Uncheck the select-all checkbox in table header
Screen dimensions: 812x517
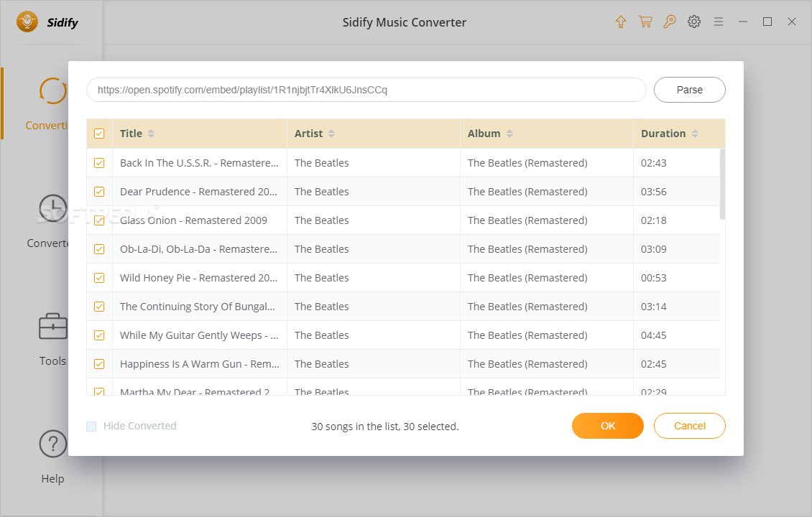tap(99, 134)
